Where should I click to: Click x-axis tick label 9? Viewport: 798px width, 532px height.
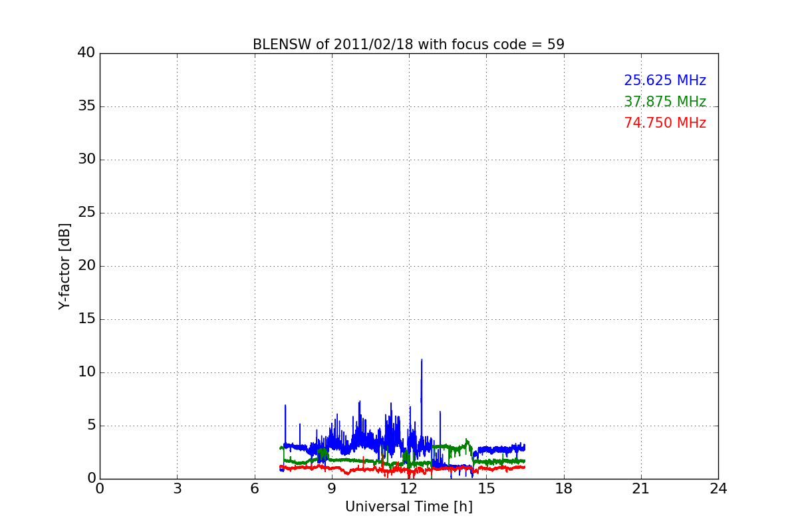pos(332,488)
